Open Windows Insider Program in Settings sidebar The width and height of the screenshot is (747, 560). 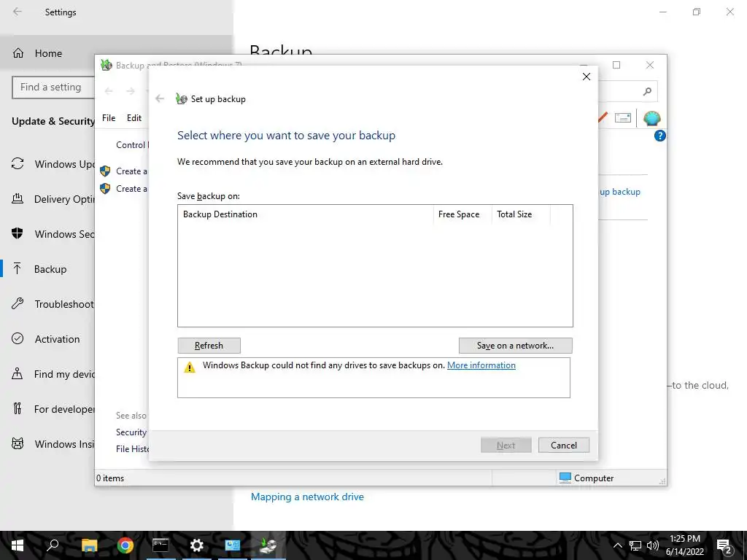47,444
